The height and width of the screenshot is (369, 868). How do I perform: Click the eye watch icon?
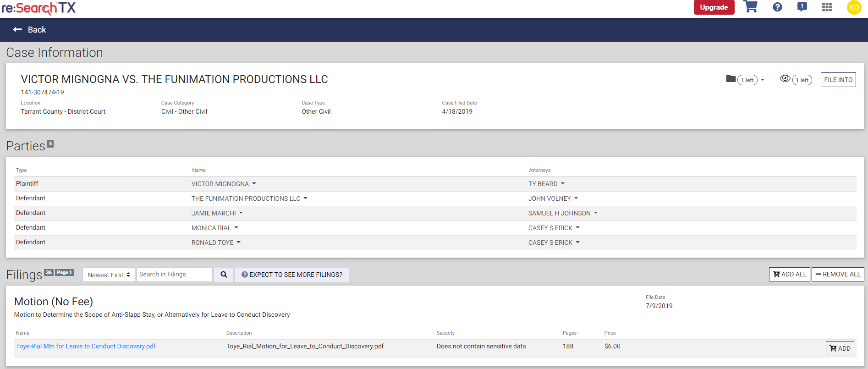click(x=785, y=78)
